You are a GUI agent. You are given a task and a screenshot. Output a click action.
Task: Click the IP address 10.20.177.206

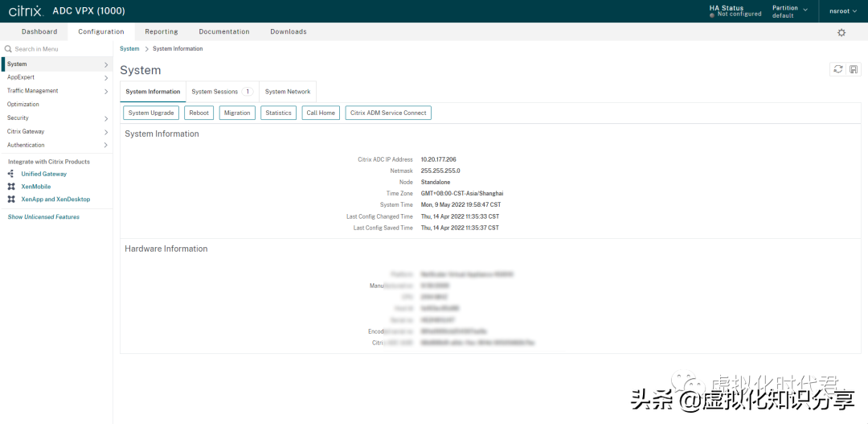coord(439,159)
